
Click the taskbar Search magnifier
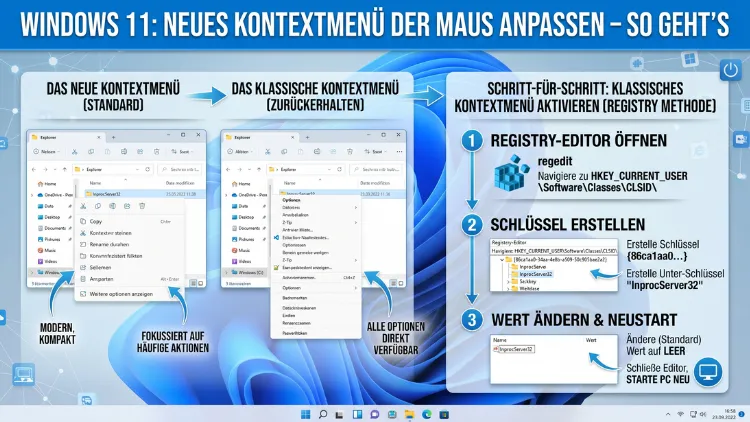click(323, 414)
